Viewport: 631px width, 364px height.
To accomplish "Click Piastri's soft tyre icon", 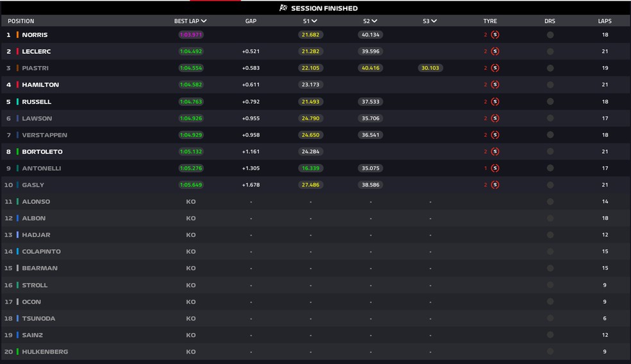I will pos(495,68).
